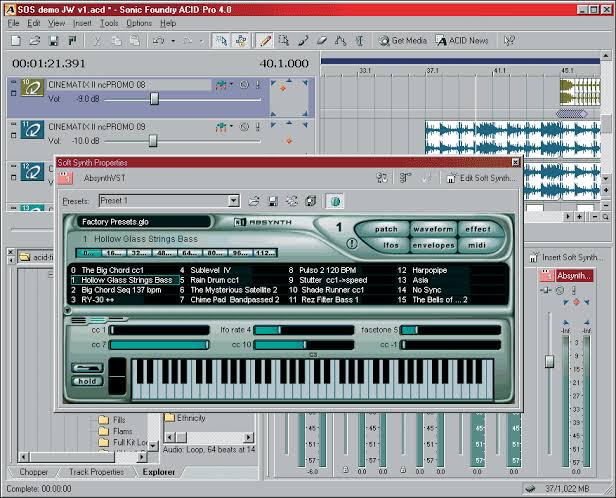Click the Paste clipboard icon

pyautogui.click(x=135, y=40)
